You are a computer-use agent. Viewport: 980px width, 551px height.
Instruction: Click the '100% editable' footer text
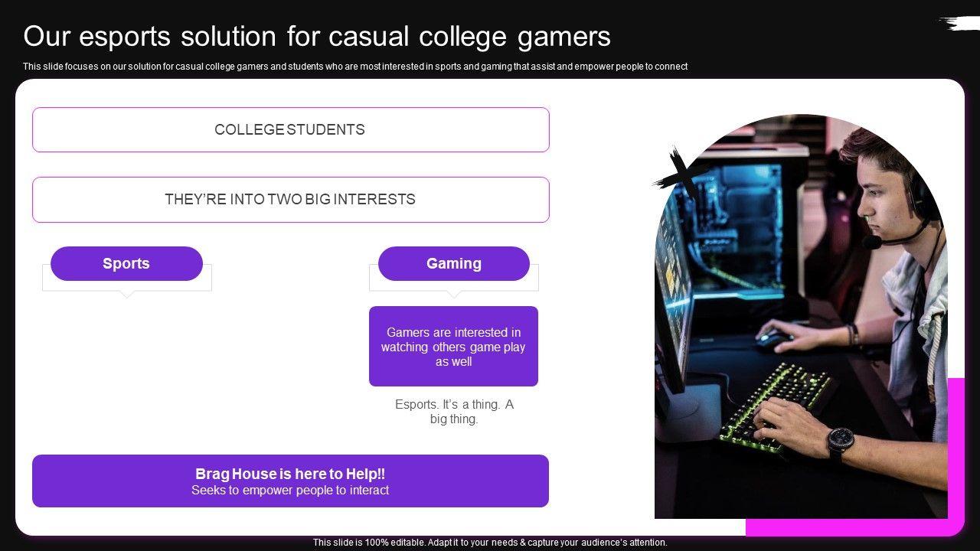coord(490,543)
